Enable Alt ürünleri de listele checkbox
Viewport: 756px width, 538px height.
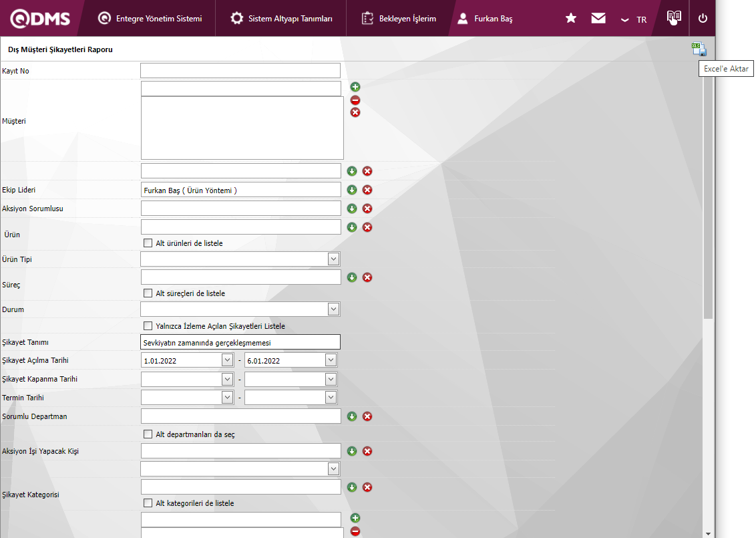pyautogui.click(x=148, y=243)
